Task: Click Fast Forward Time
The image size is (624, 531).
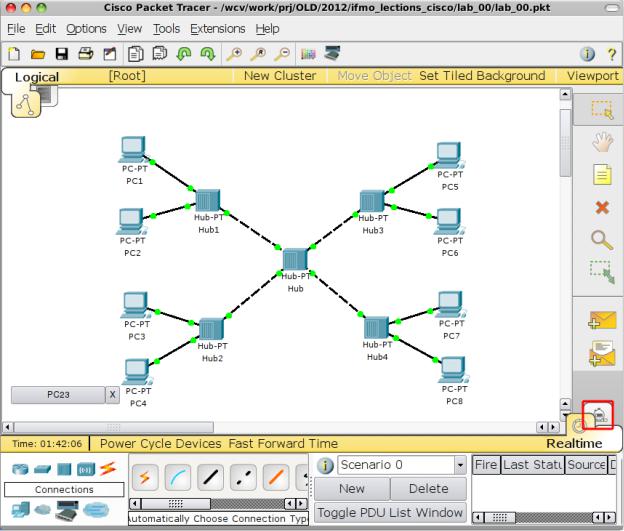Action: coord(283,443)
